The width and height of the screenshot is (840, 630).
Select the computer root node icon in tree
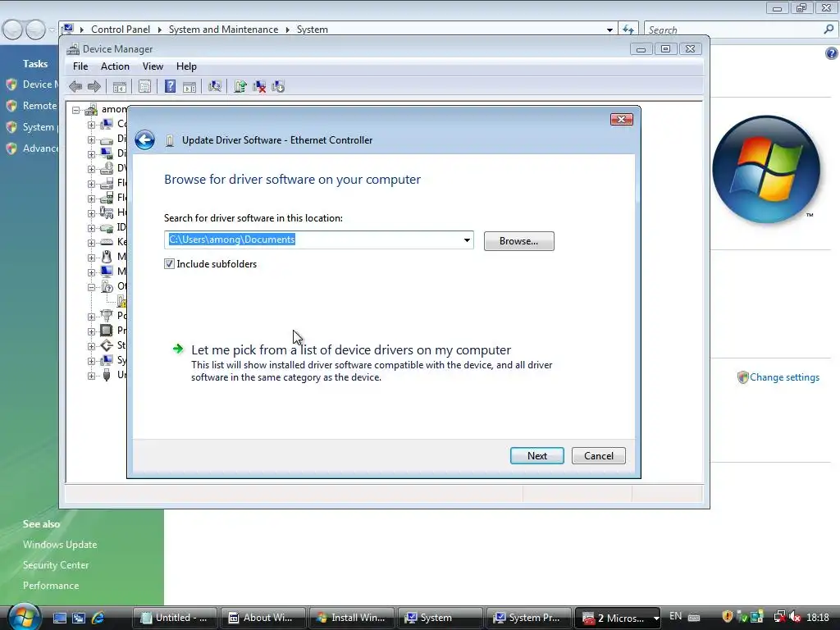[92, 109]
